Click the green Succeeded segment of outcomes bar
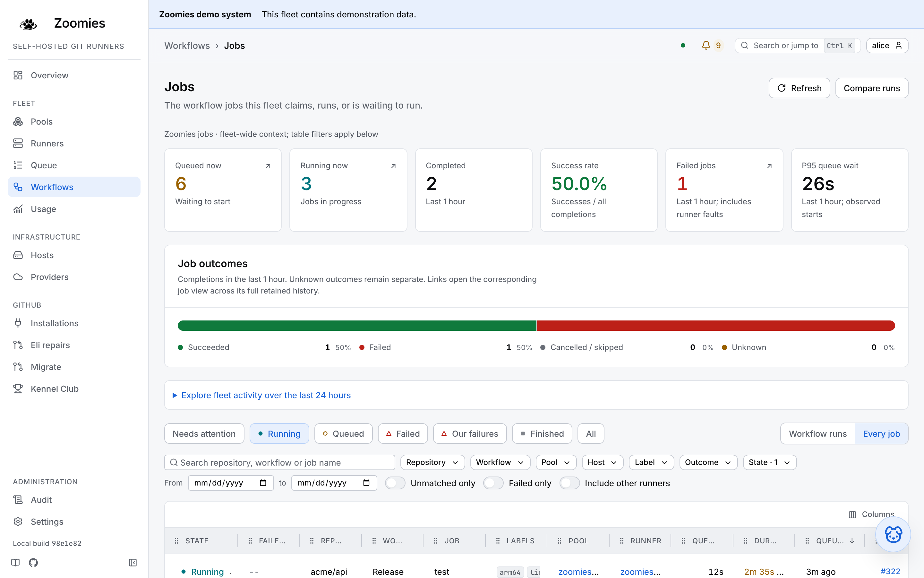The height and width of the screenshot is (578, 924). coord(357,326)
